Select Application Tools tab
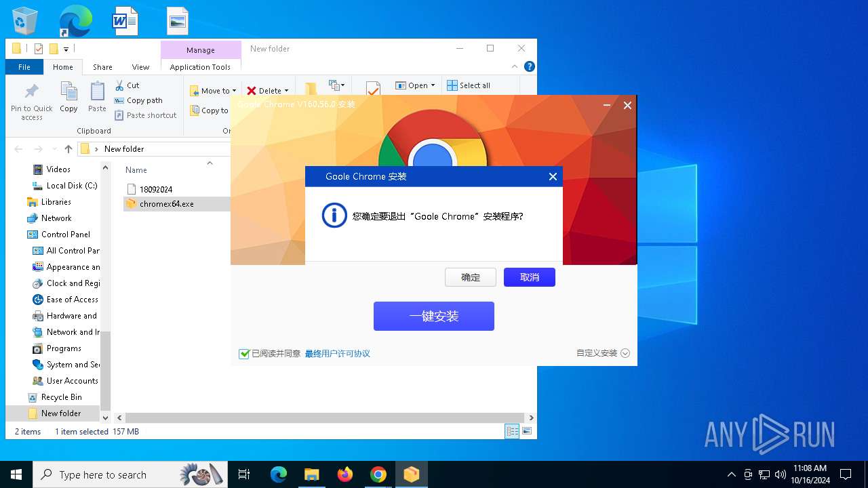 point(200,67)
